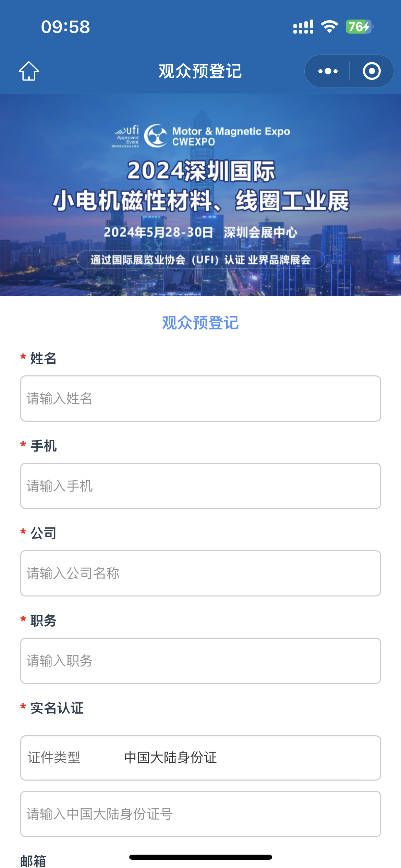Tap the battery indicator icon
The width and height of the screenshot is (401, 868).
(359, 27)
